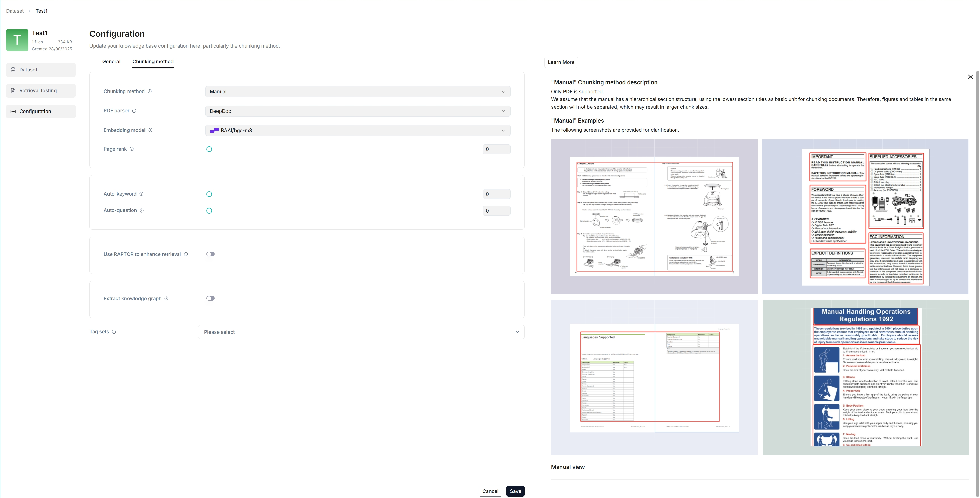Screen dimensions: 980x498
Task: Click info icon next to PDF parser
Action: (134, 111)
